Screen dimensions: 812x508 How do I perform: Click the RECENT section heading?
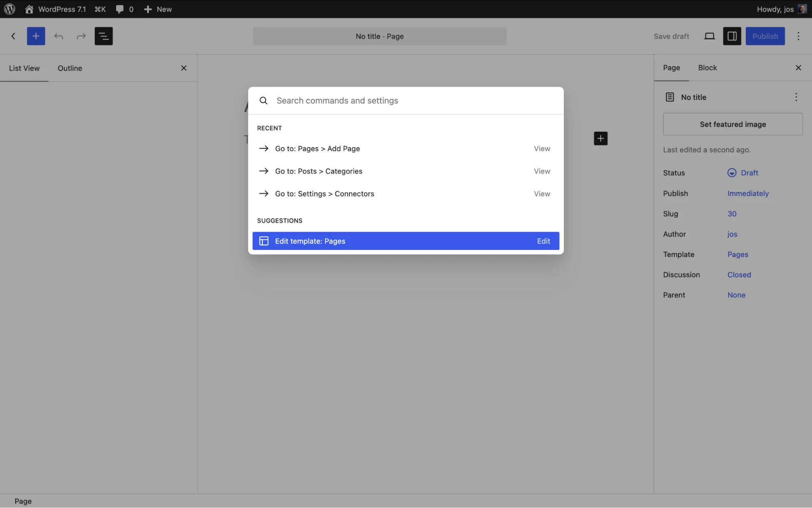[x=269, y=128]
